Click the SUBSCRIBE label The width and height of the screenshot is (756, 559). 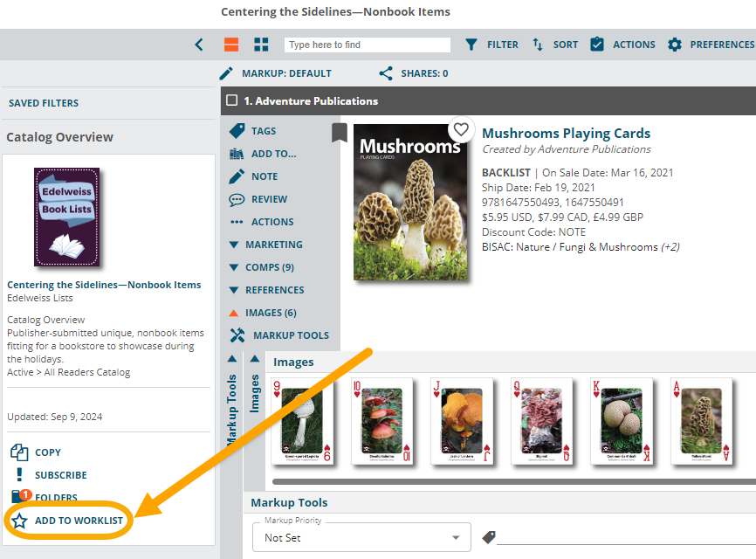click(61, 475)
